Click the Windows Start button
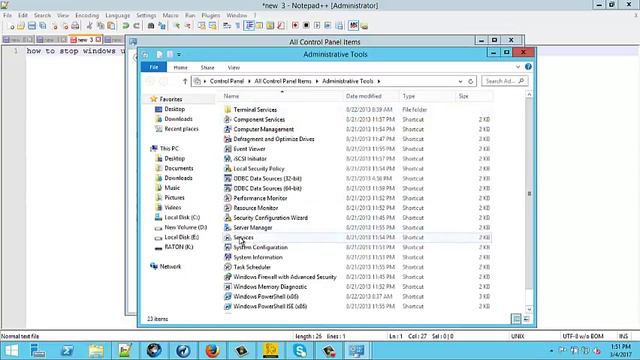 (11, 351)
